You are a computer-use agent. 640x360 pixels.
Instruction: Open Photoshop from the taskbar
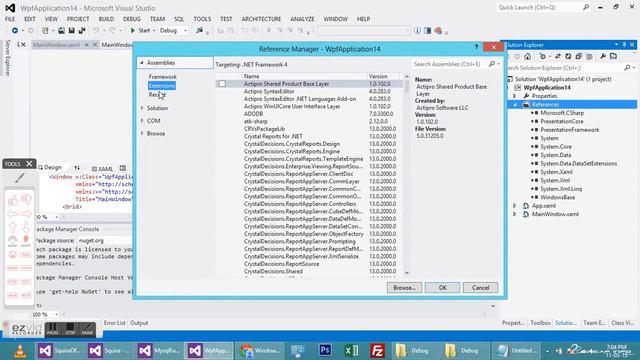[x=325, y=351]
